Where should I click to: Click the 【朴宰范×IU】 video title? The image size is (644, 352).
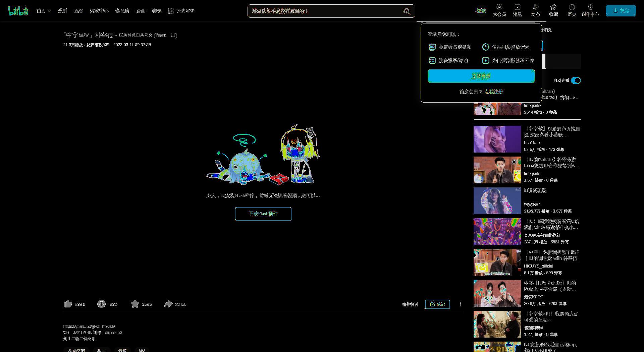pos(551,317)
